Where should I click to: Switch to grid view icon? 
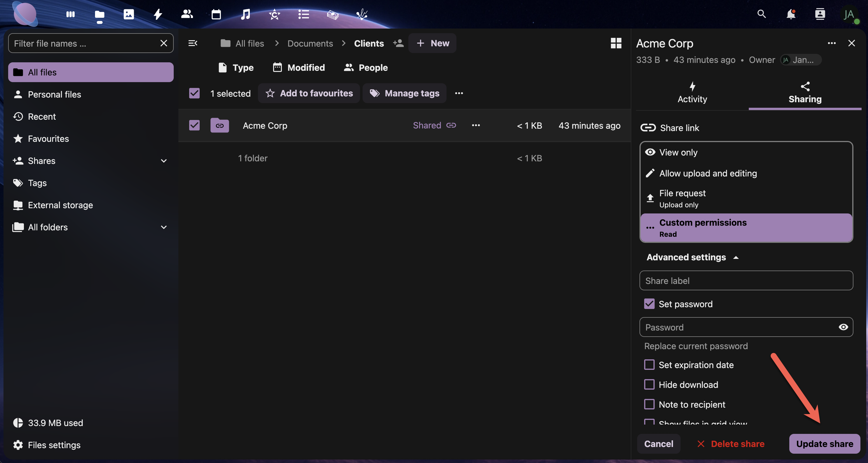point(616,43)
